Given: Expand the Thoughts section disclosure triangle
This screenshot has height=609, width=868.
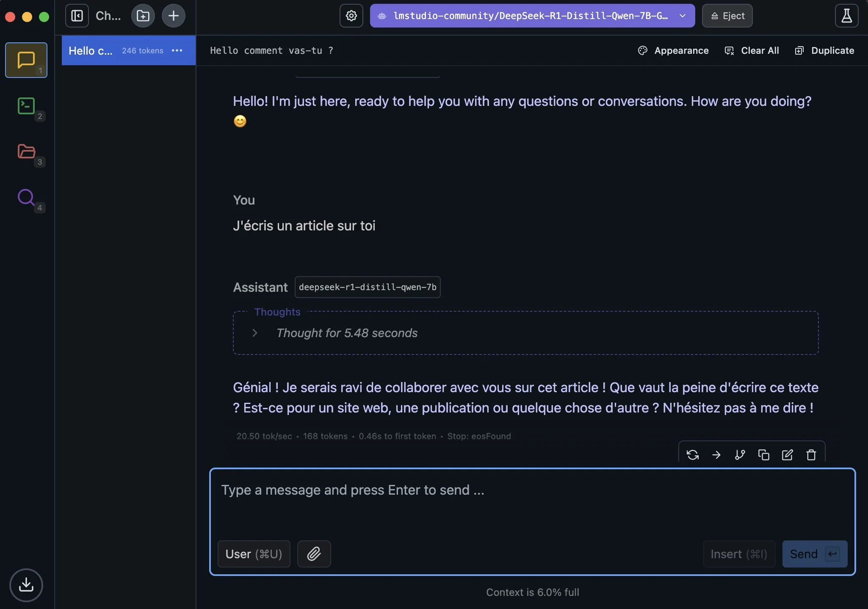Looking at the screenshot, I should (x=254, y=332).
